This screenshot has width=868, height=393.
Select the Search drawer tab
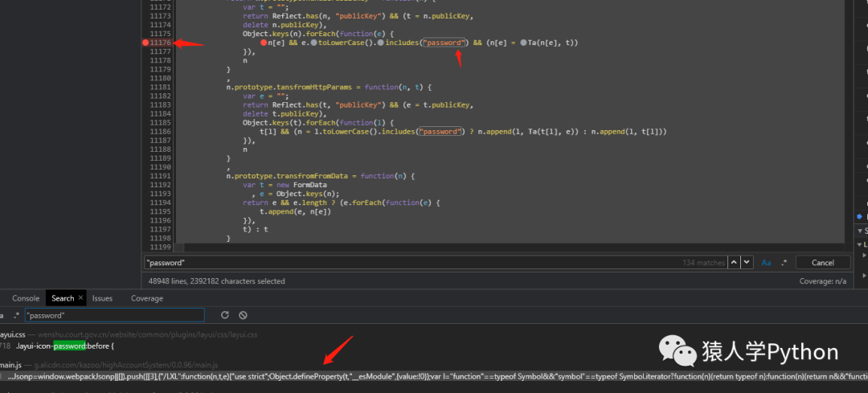click(x=63, y=298)
